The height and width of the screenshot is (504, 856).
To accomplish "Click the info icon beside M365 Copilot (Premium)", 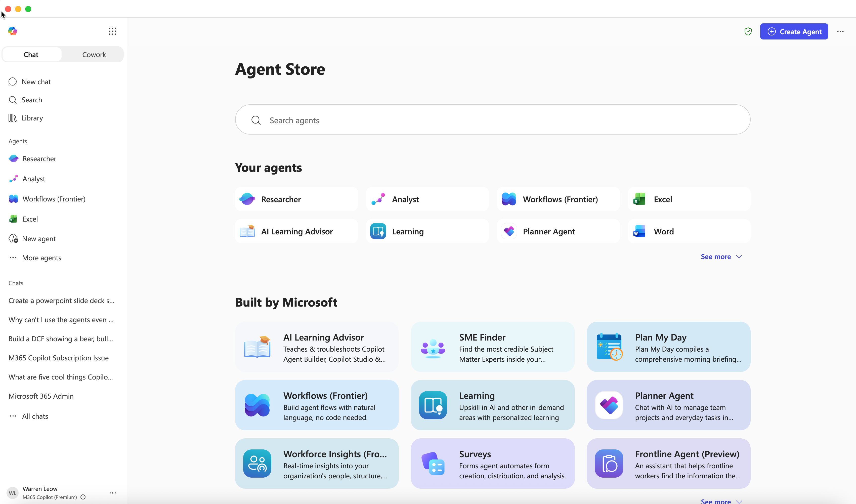I will point(83,497).
